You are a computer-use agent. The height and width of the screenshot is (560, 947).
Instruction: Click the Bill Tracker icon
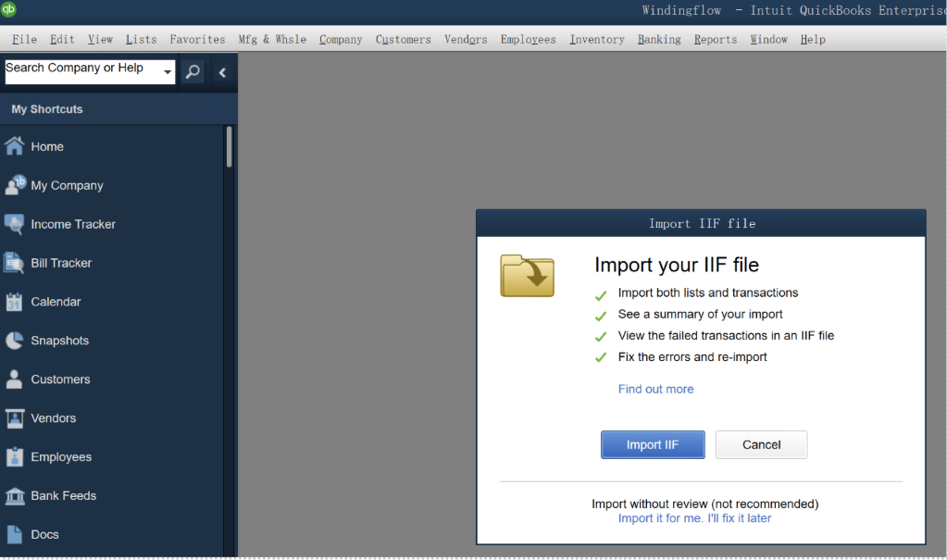(x=14, y=263)
